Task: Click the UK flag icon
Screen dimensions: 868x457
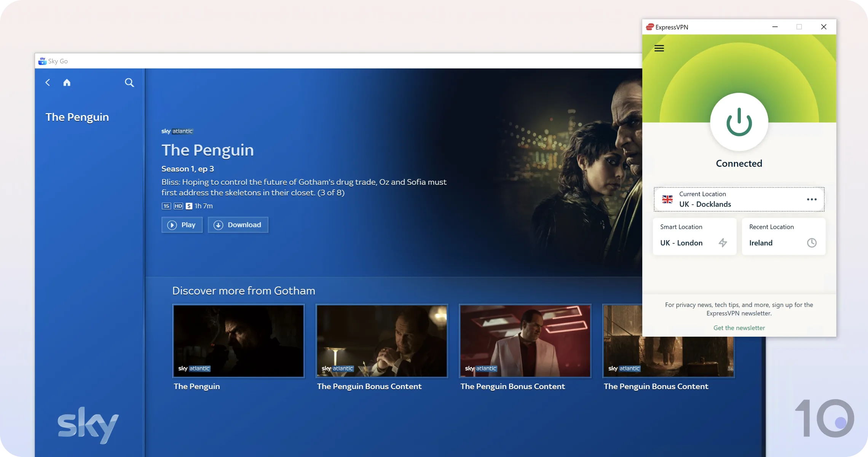Action: point(667,199)
